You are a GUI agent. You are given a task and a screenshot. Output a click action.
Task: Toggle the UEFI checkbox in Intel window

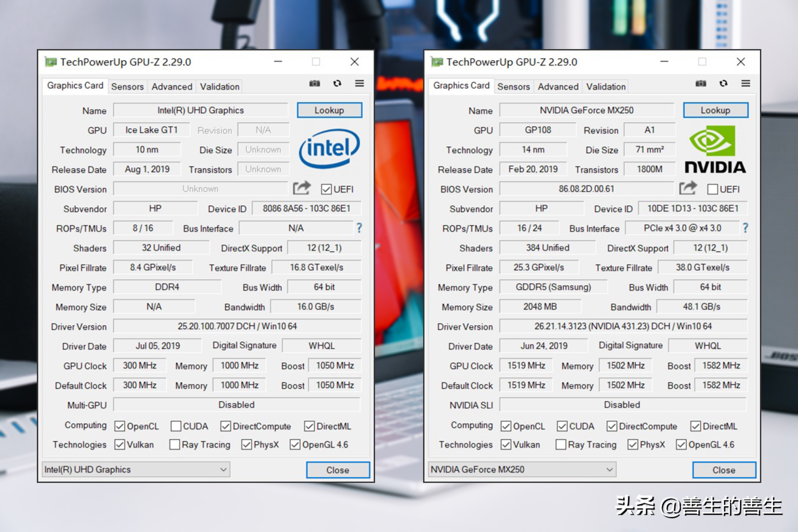point(326,189)
